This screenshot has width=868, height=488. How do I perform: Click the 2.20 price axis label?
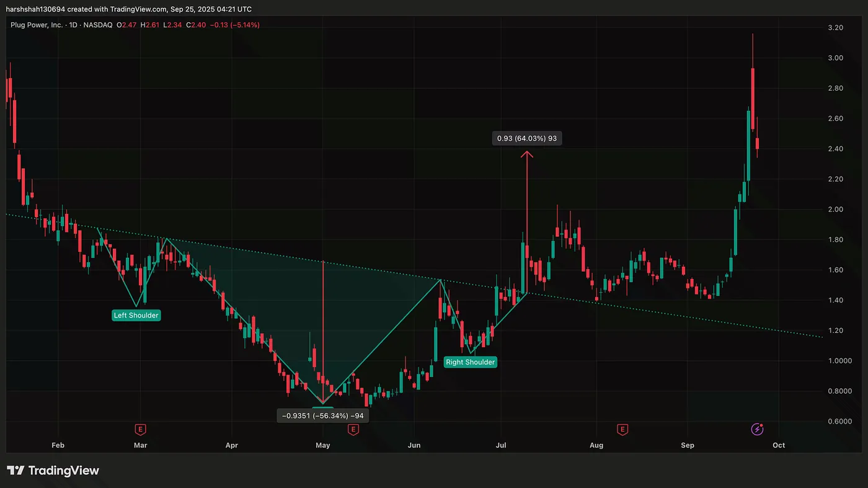835,179
